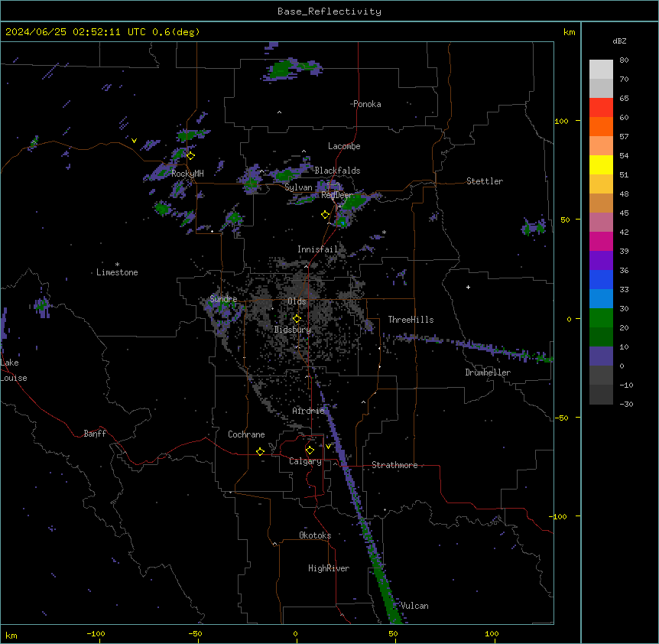Viewport: 659px width, 644px height.
Task: Click the RedDeer city label
Action: pos(337,195)
